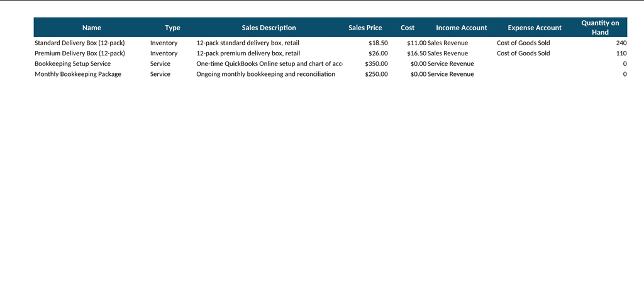Click quantity on hand 110

pos(621,53)
